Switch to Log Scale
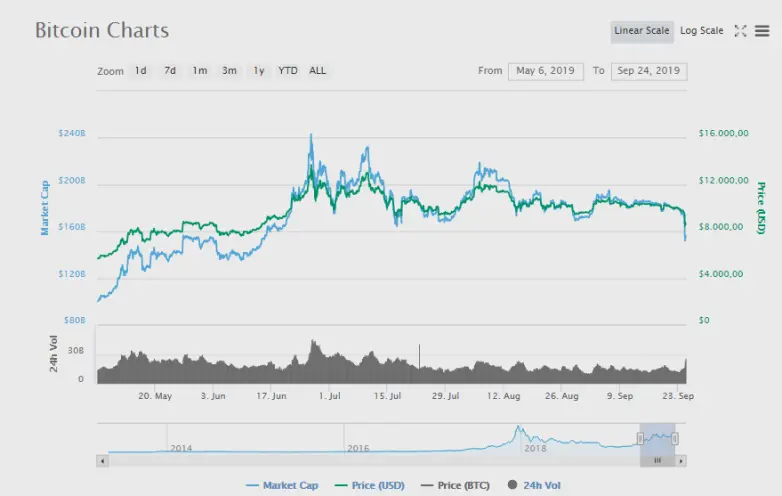This screenshot has width=782, height=496. (x=701, y=31)
